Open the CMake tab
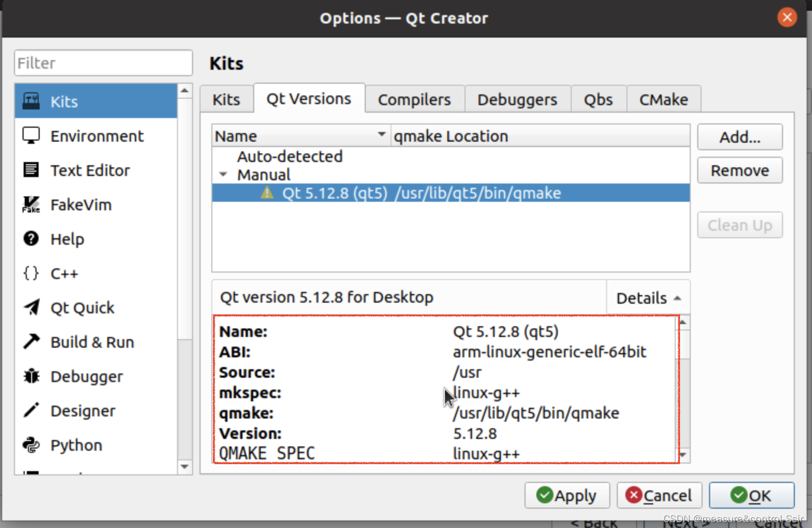 663,99
